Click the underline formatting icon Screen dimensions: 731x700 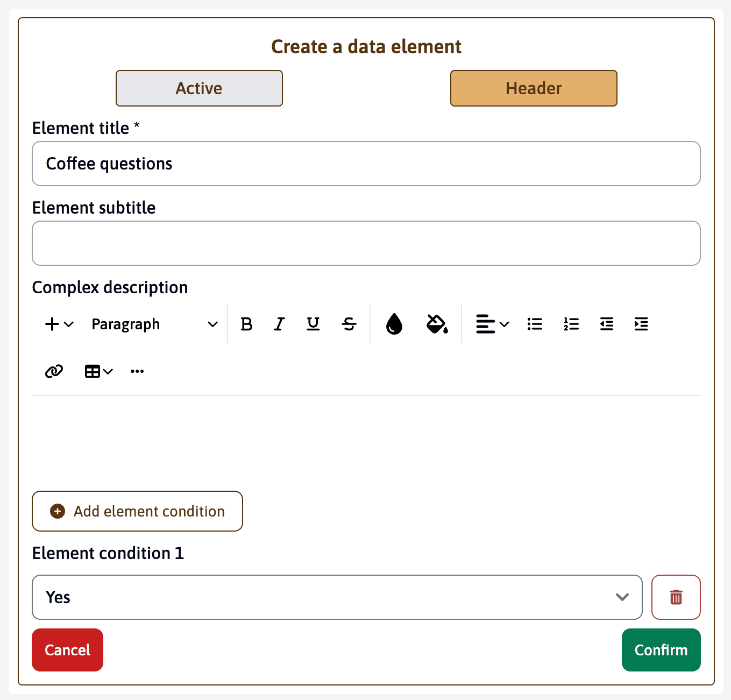[313, 324]
